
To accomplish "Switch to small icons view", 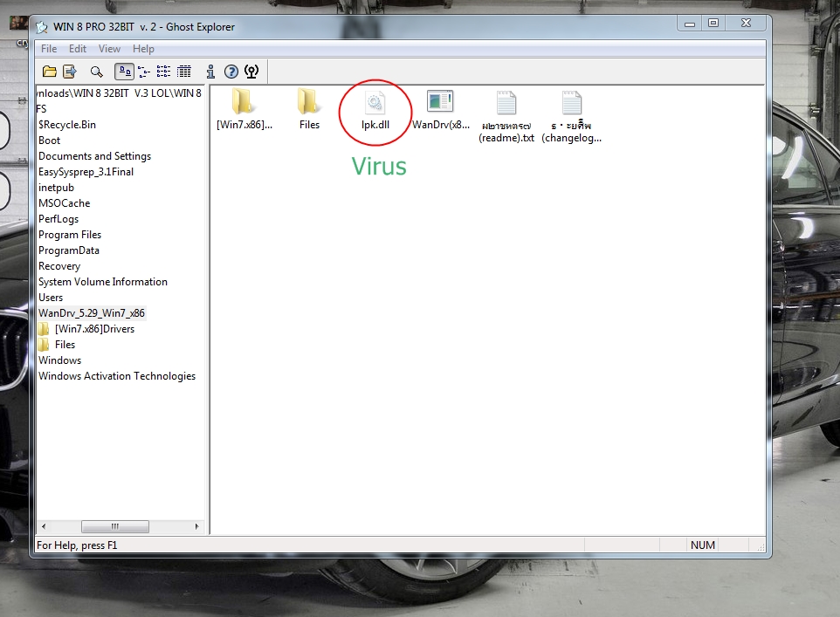I will pos(144,72).
